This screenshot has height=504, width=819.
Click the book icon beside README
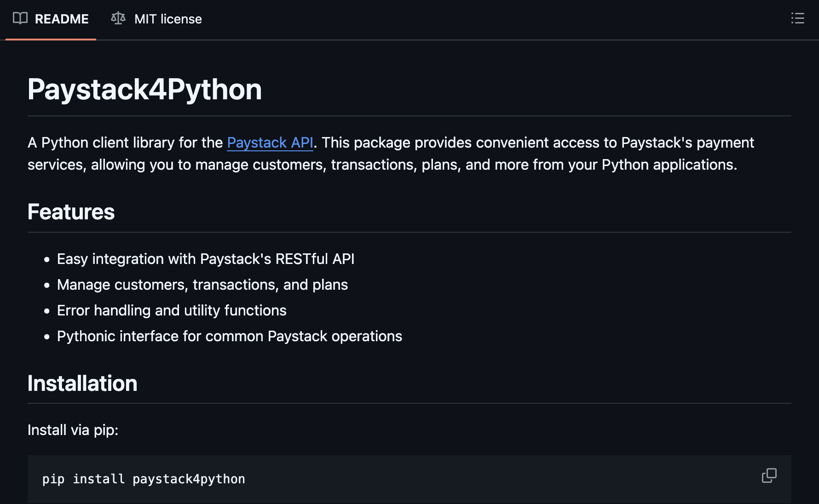click(x=20, y=18)
